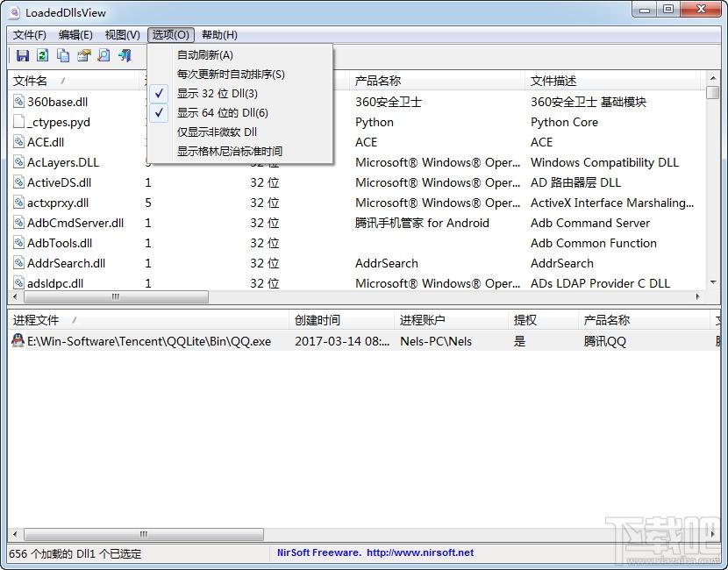Open the 文件(F) menu
Screen dimensions: 728x570
tap(30, 35)
